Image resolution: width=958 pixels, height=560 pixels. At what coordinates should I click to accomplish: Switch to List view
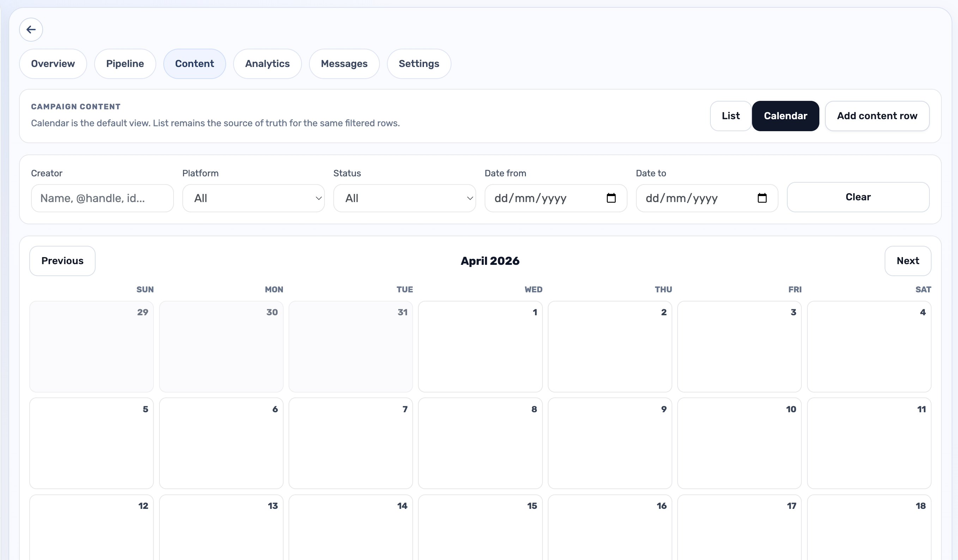point(730,116)
